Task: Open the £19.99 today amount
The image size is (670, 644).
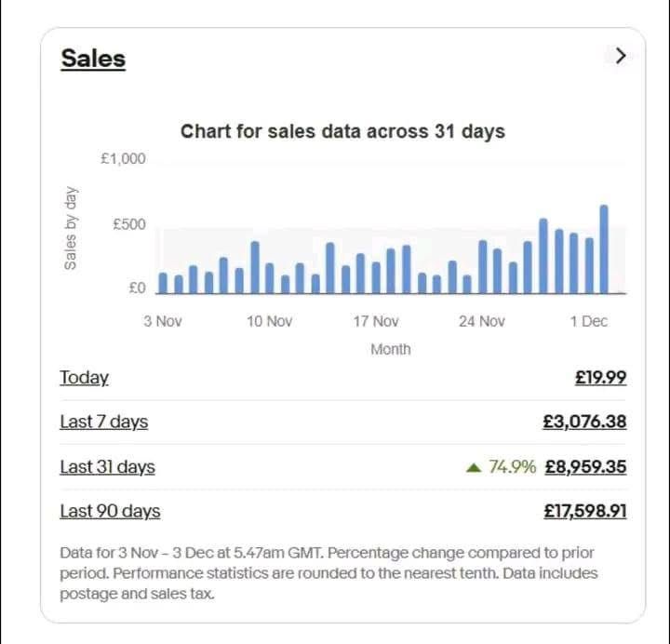Action: [600, 378]
